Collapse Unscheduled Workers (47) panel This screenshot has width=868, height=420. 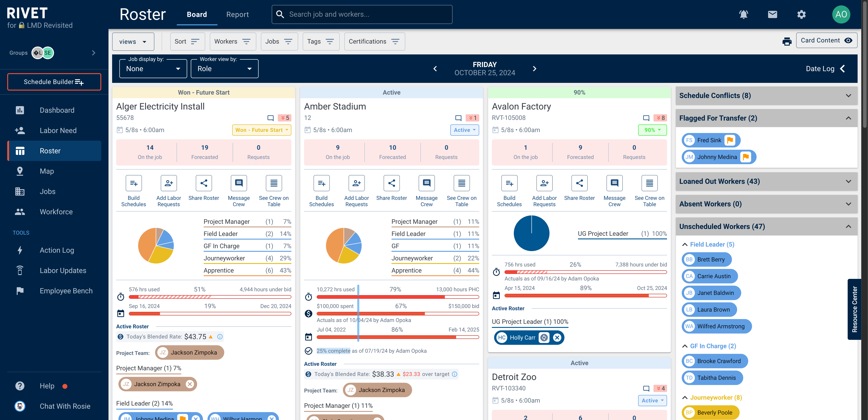pos(766,226)
